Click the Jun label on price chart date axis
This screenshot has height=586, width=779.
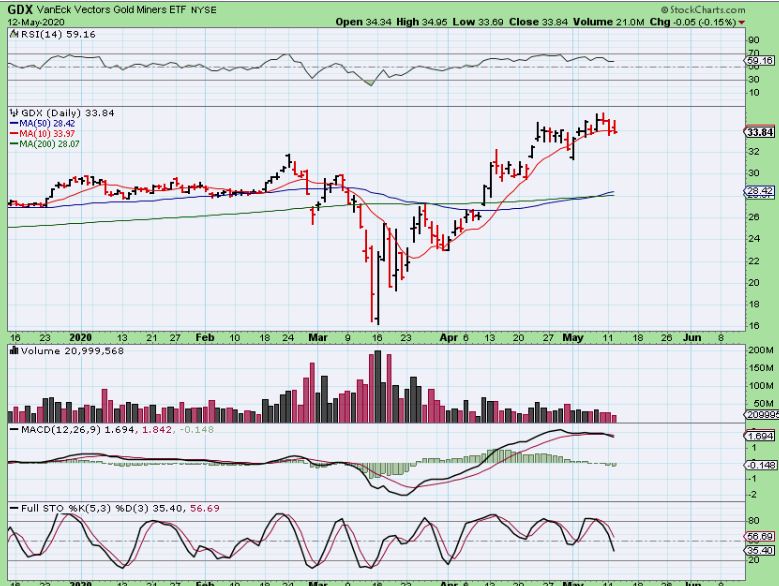tap(692, 337)
